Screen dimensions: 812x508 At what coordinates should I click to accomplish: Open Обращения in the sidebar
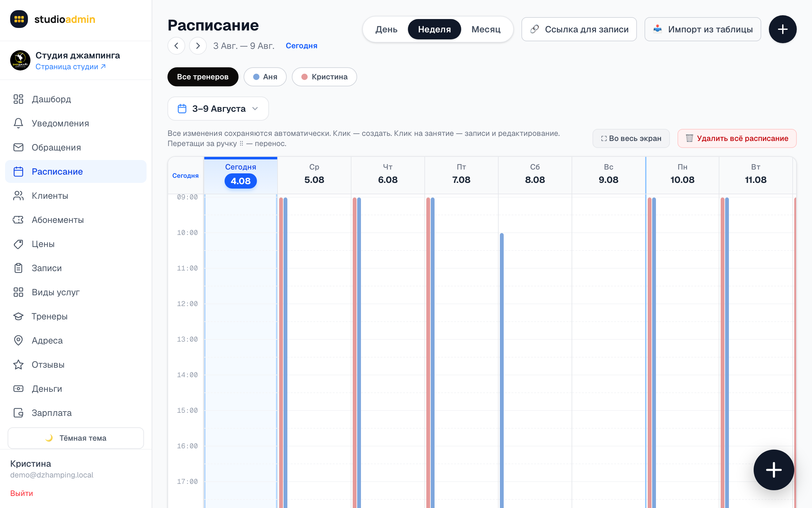point(76,148)
